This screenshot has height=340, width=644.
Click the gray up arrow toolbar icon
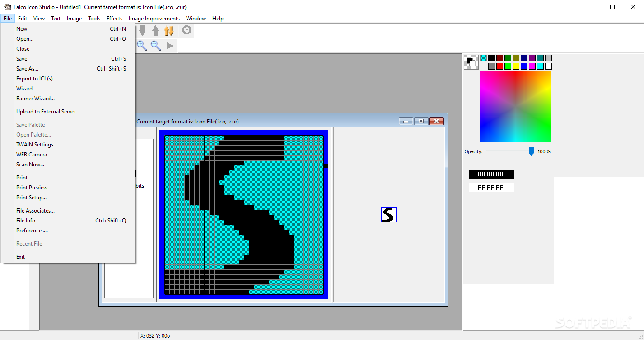(x=155, y=31)
